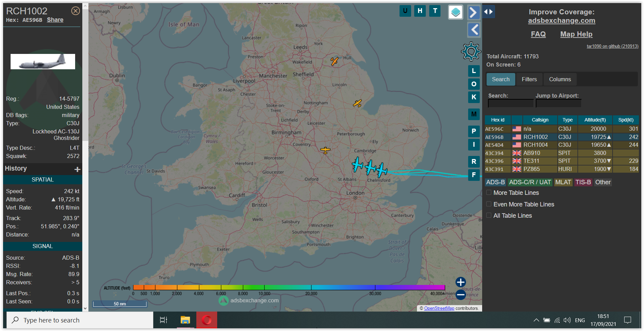Select the RCH1004 table row
Screen dimensions: 644x331
coord(562,145)
